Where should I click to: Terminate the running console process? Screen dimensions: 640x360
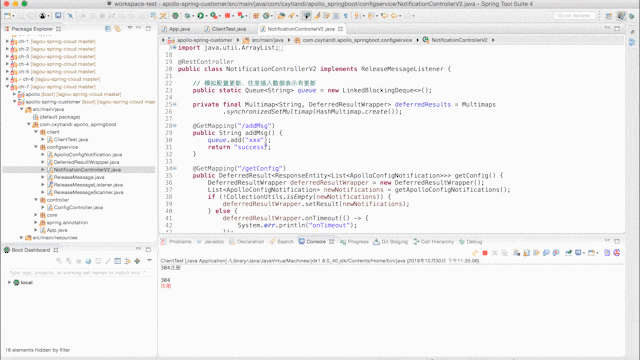pos(485,253)
